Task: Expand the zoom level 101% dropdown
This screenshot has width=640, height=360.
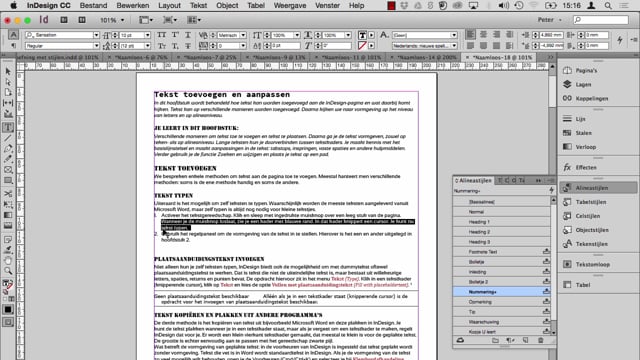Action: pos(112,20)
